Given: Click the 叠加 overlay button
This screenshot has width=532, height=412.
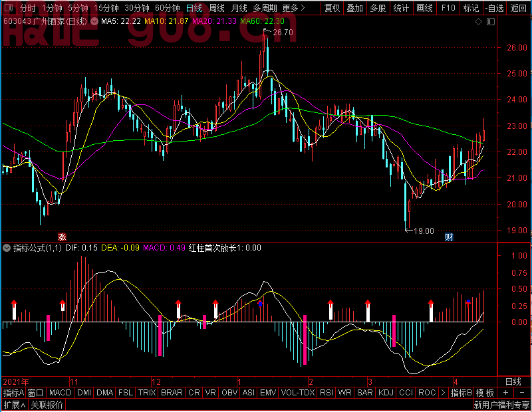Looking at the screenshot, I should pos(355,8).
